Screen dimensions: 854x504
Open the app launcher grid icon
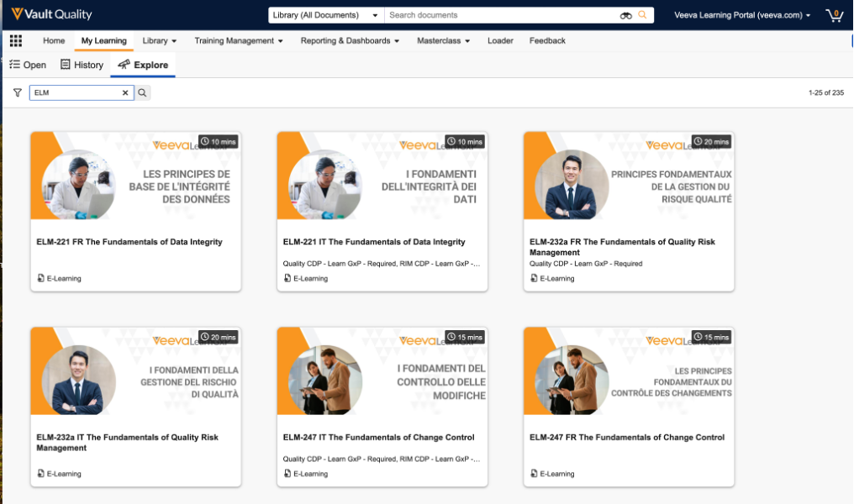click(x=16, y=40)
